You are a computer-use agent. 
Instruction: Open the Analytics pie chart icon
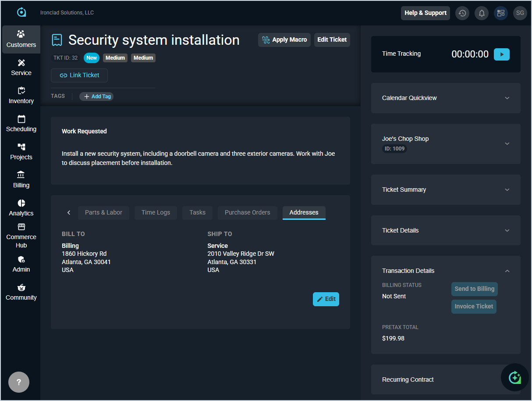coord(21,203)
